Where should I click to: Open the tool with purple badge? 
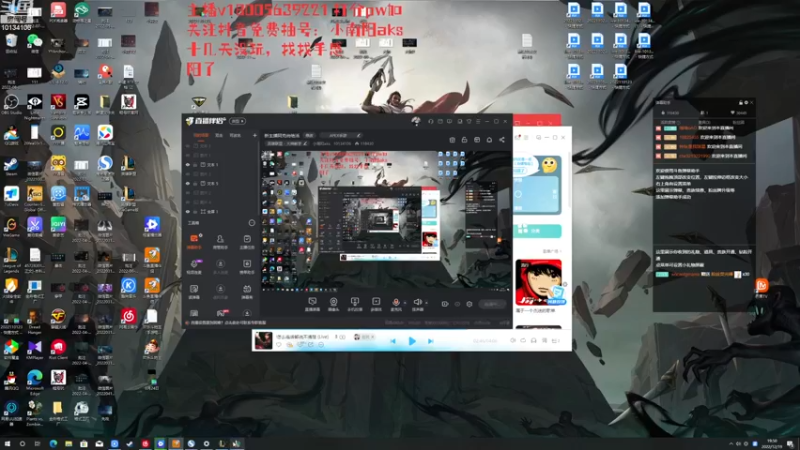pos(194,266)
